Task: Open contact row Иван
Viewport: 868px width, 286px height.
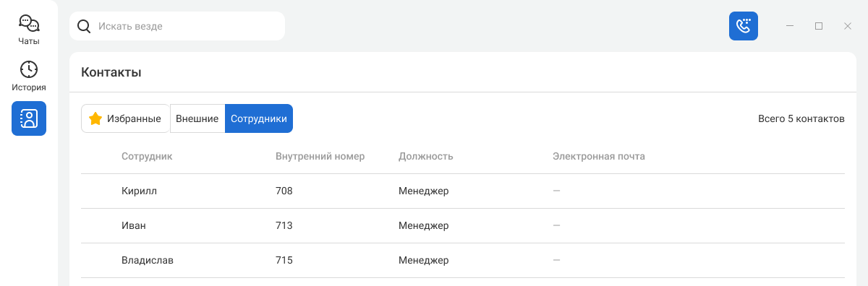Action: [x=463, y=226]
